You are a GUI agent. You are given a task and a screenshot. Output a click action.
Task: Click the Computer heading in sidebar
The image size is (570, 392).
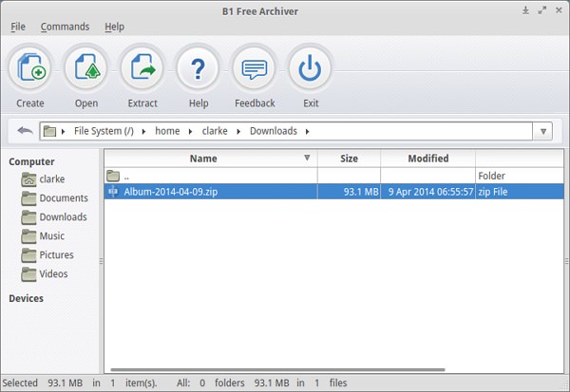tap(31, 161)
